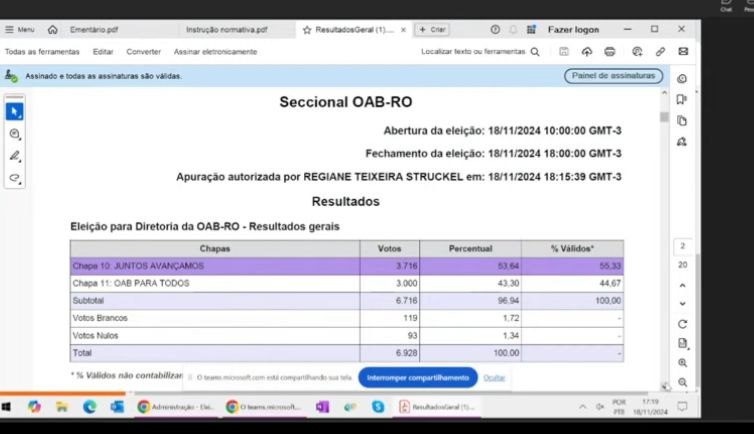Switch to Instrução normativa.pdf tab

226,30
